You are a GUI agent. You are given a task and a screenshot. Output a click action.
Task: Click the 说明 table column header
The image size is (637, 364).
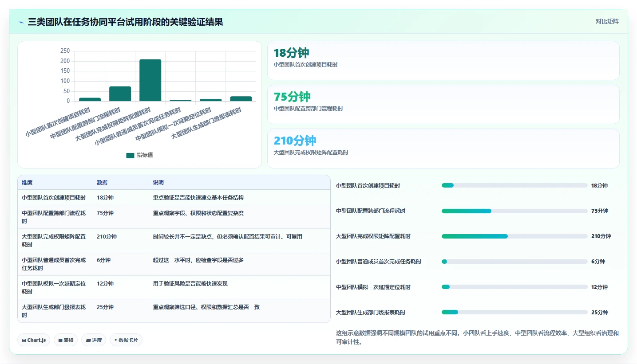(x=158, y=183)
